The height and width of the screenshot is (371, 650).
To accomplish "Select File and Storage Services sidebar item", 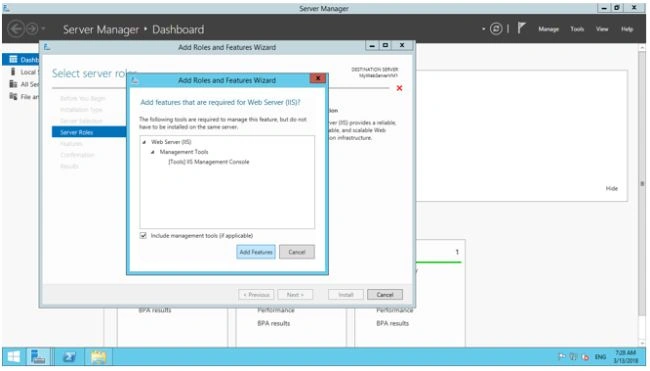I will (23, 97).
